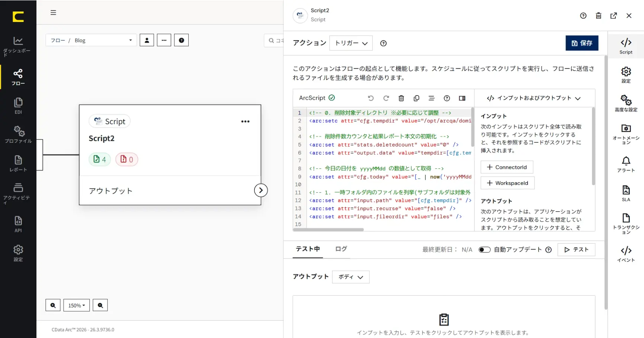Undo the last ArcScript edit

pyautogui.click(x=371, y=98)
